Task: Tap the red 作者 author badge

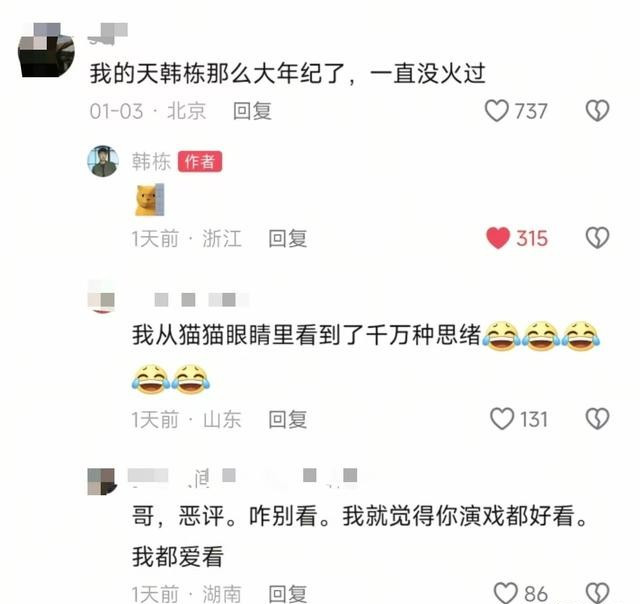Action: tap(200, 162)
